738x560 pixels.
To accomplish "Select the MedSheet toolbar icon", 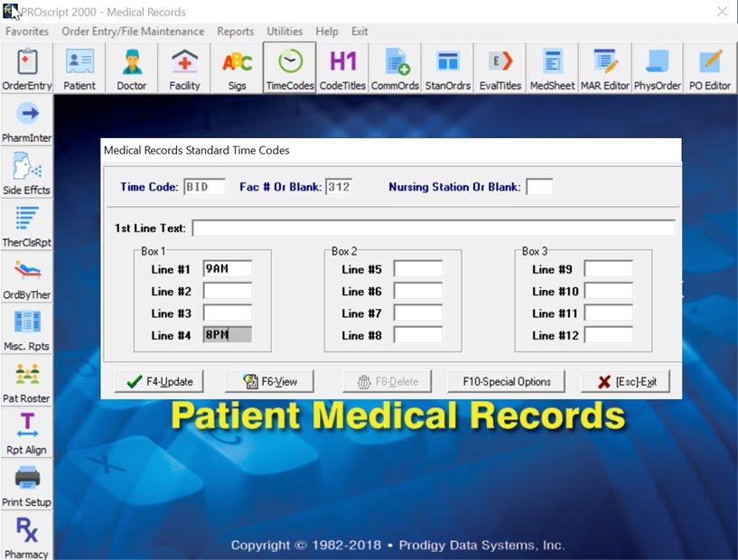I will (552, 69).
